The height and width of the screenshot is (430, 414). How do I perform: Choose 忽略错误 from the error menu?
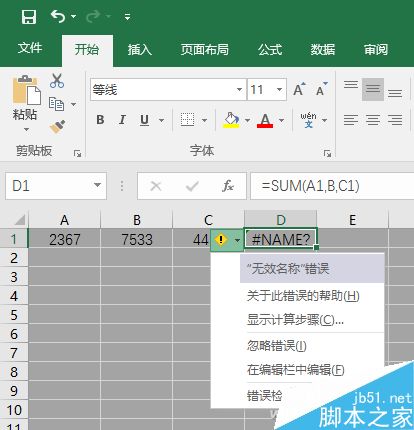(276, 346)
